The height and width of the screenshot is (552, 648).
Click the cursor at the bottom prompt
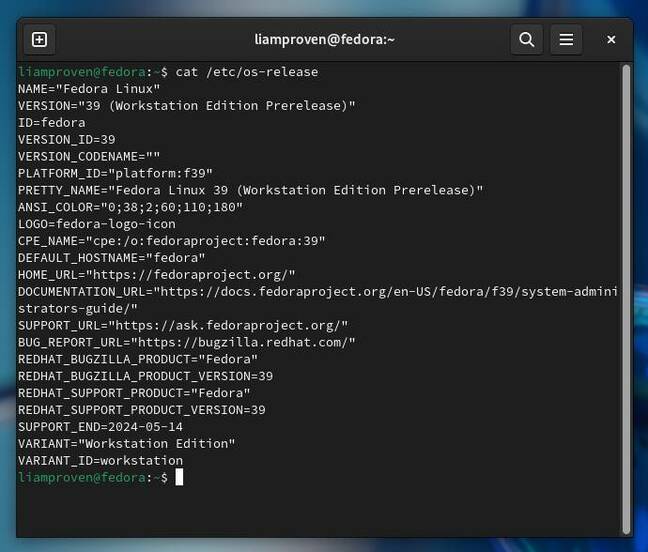click(179, 478)
